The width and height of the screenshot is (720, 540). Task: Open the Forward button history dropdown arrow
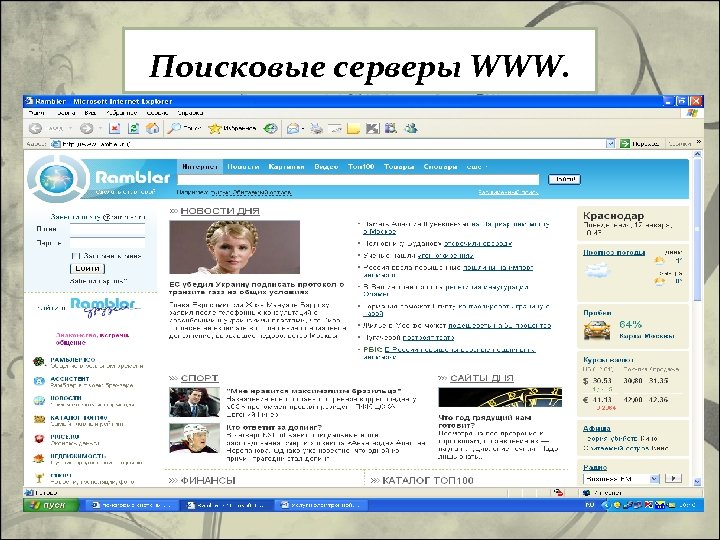pos(99,129)
